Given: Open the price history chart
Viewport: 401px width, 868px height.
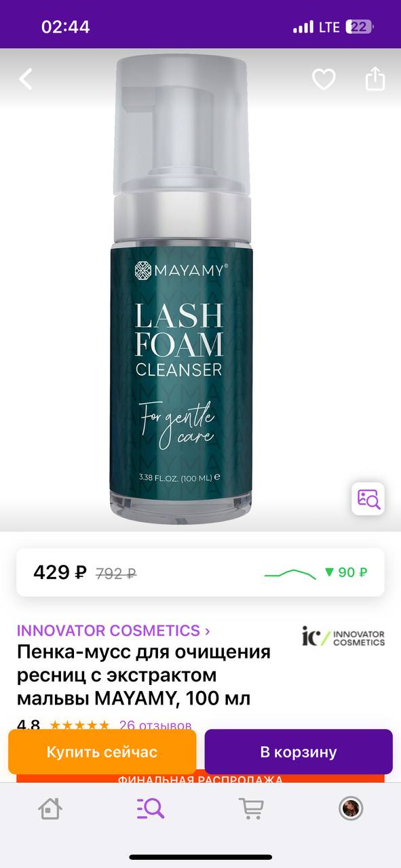Looking at the screenshot, I should 290,574.
